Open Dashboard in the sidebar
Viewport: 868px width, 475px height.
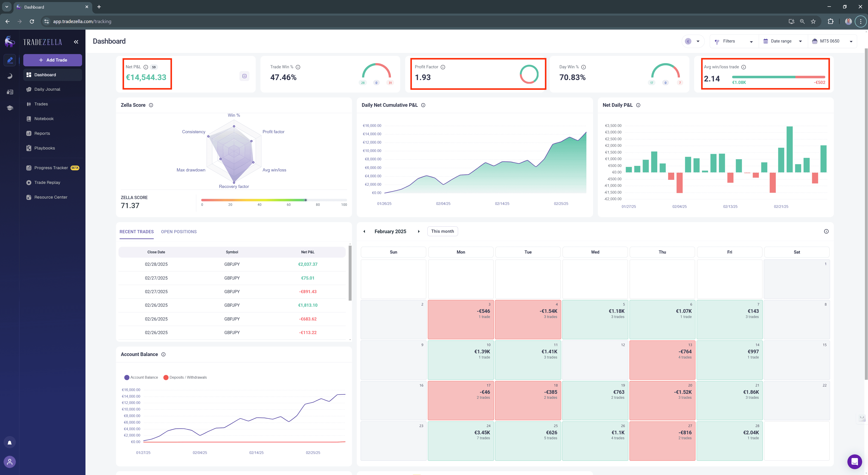(x=52, y=75)
